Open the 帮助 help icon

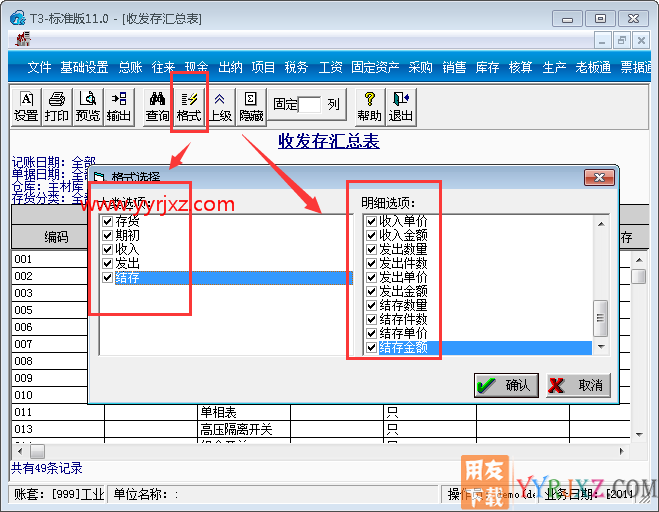pos(369,107)
